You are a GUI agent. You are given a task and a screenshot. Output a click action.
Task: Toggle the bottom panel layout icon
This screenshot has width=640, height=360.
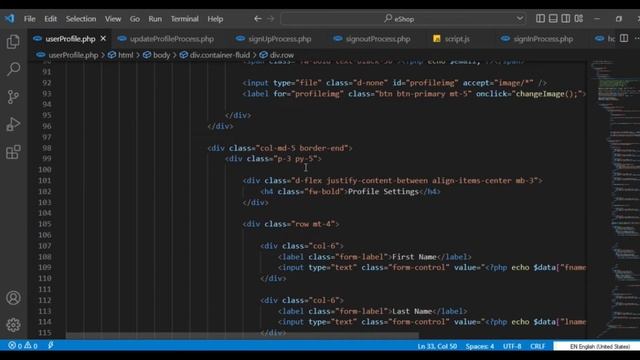point(553,19)
